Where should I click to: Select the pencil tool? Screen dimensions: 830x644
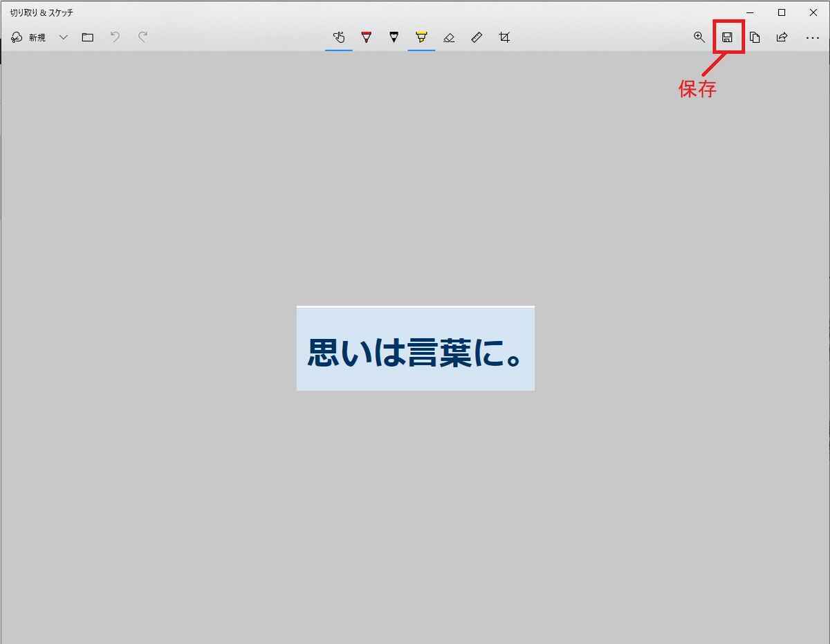click(394, 37)
